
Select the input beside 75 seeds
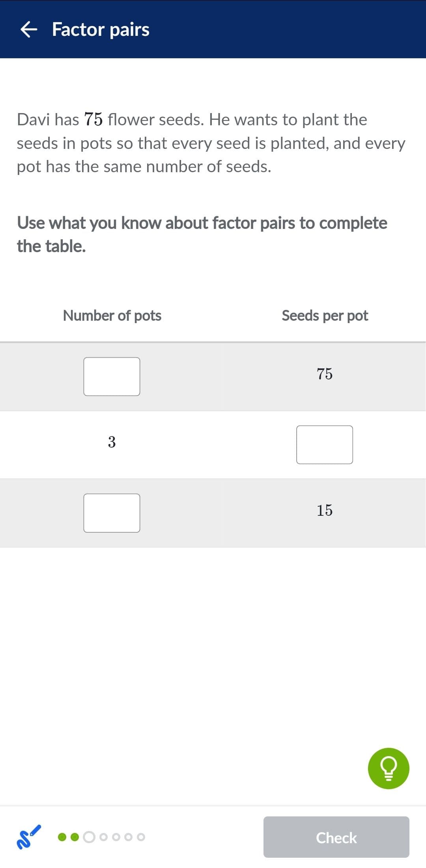tap(112, 377)
